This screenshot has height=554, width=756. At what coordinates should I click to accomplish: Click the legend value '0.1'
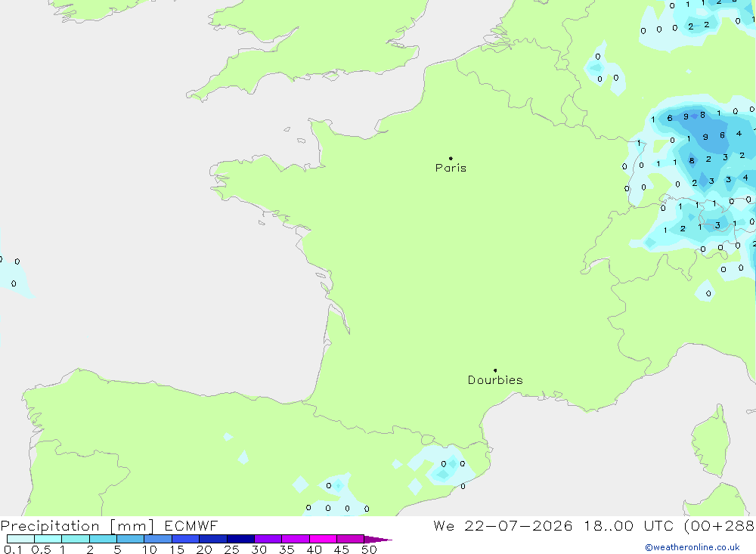13,549
